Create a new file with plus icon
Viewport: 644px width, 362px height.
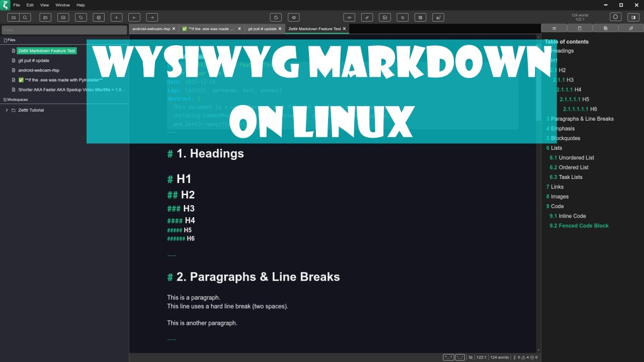click(116, 17)
